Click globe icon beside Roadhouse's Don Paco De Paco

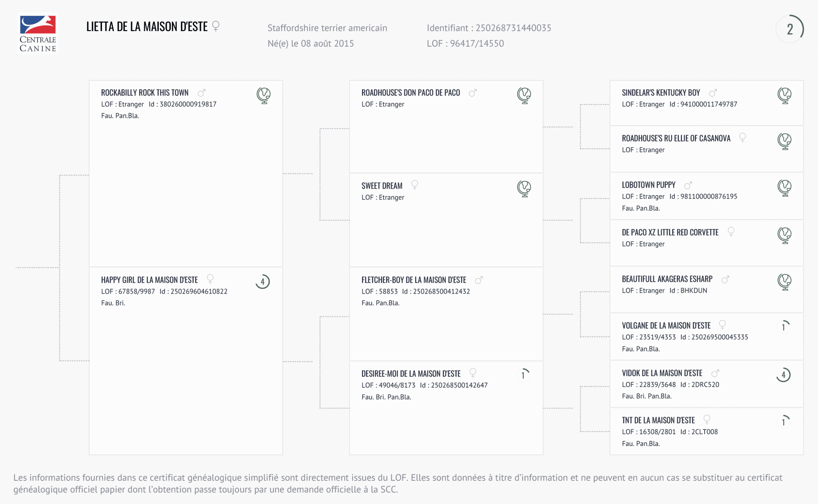tap(524, 96)
